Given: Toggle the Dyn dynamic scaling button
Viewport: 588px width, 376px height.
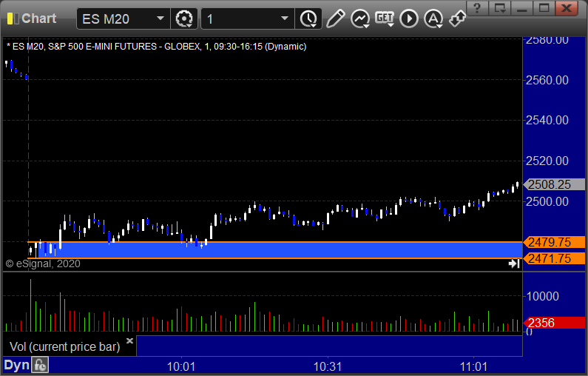Looking at the screenshot, I should (x=16, y=365).
